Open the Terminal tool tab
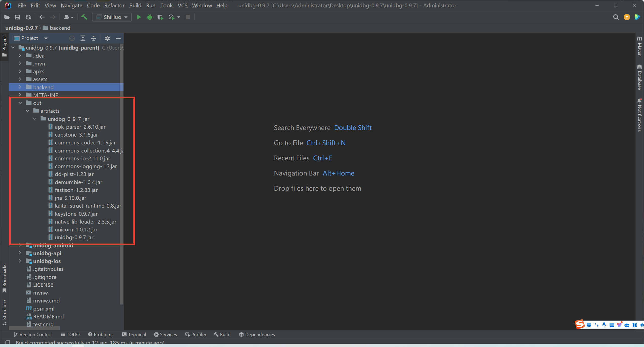This screenshot has height=347, width=644. pyautogui.click(x=134, y=334)
